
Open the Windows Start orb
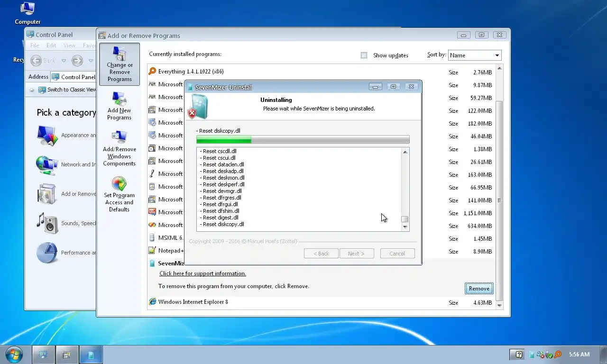coord(14,354)
